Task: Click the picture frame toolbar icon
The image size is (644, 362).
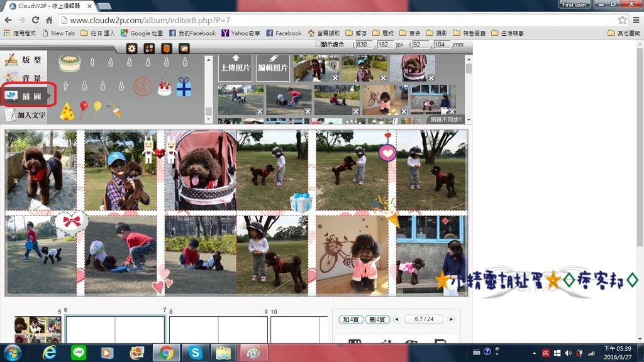Action: point(184,48)
